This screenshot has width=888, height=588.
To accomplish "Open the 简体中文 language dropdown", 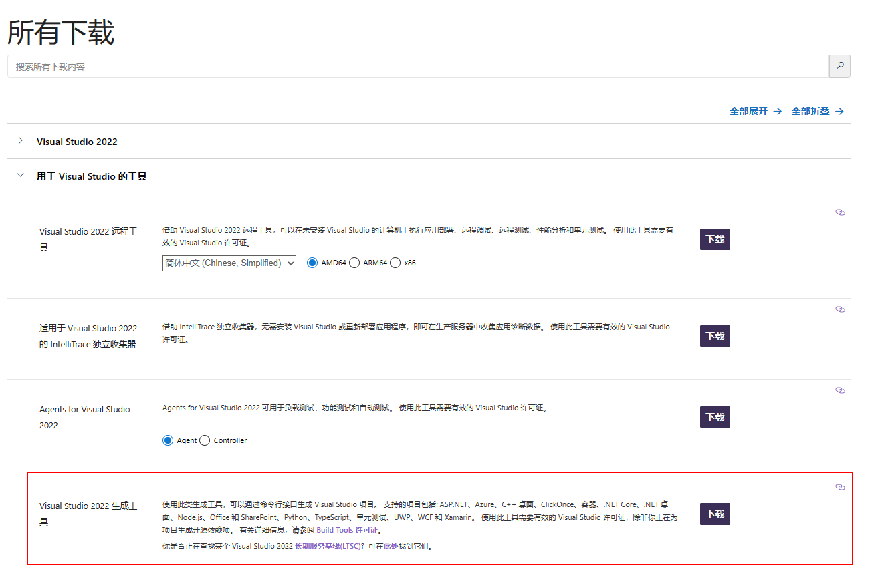I will [229, 263].
